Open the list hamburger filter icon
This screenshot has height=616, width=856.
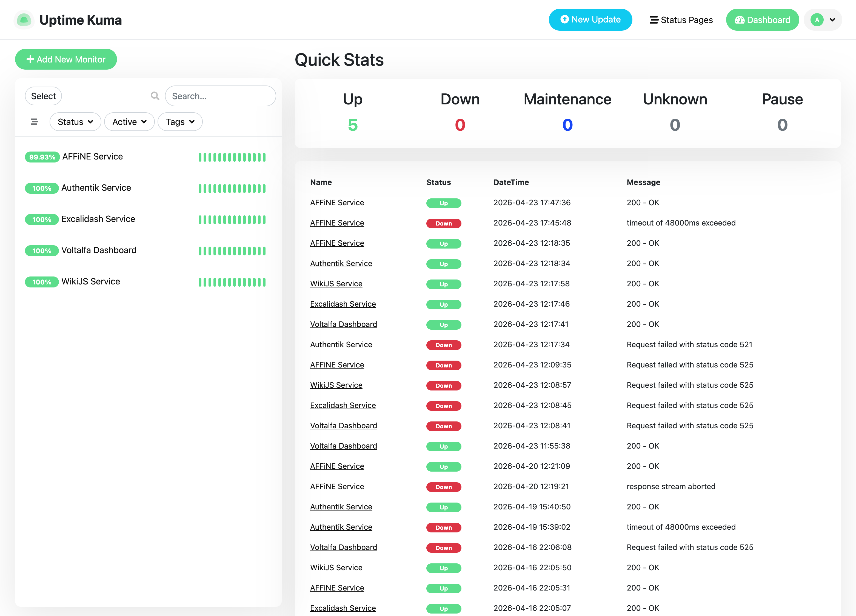coord(34,122)
